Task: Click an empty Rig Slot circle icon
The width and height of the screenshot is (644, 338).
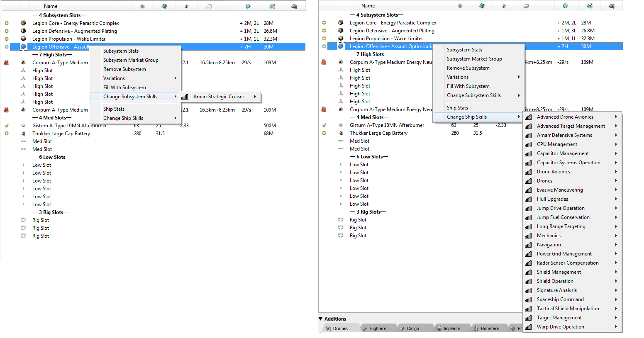Action: 23,220
